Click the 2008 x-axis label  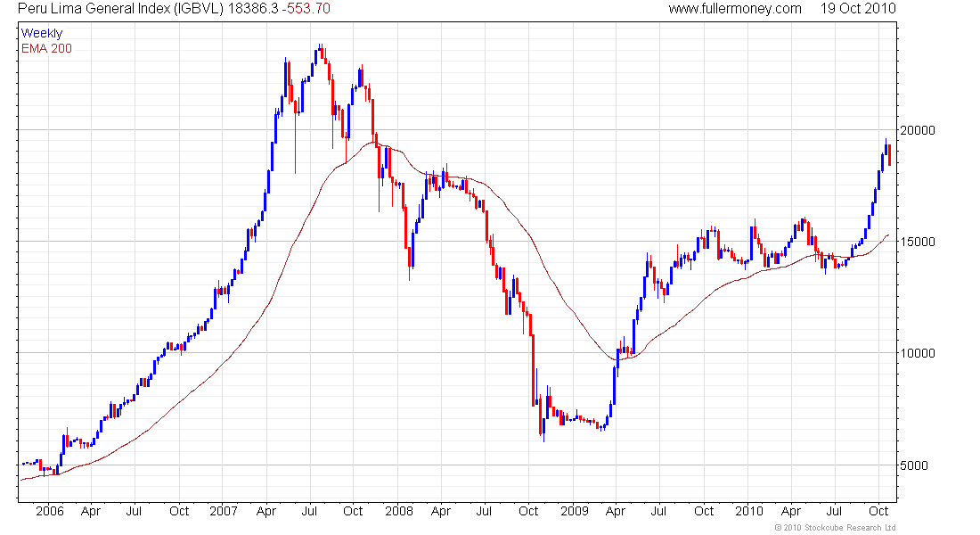pyautogui.click(x=399, y=511)
